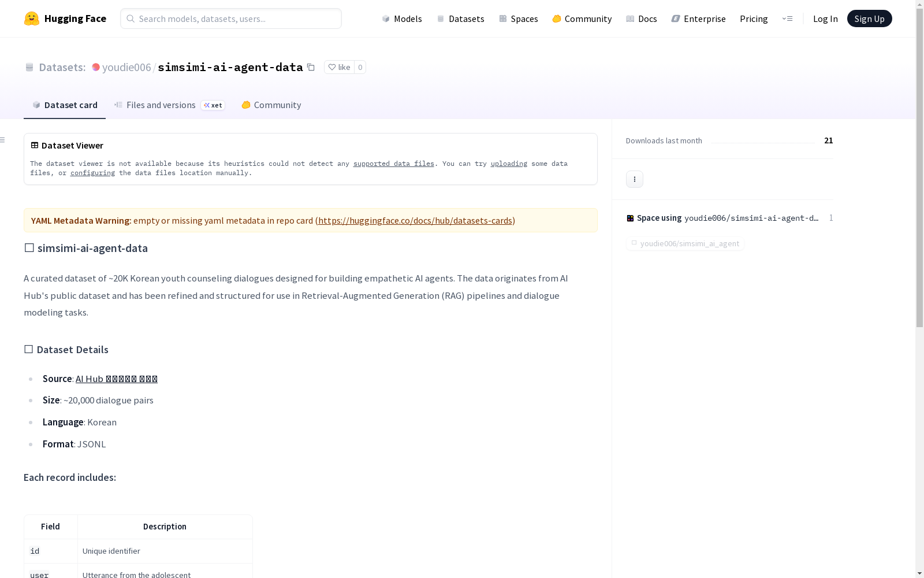Click the like count 0
Image resolution: width=924 pixels, height=578 pixels.
coord(360,67)
